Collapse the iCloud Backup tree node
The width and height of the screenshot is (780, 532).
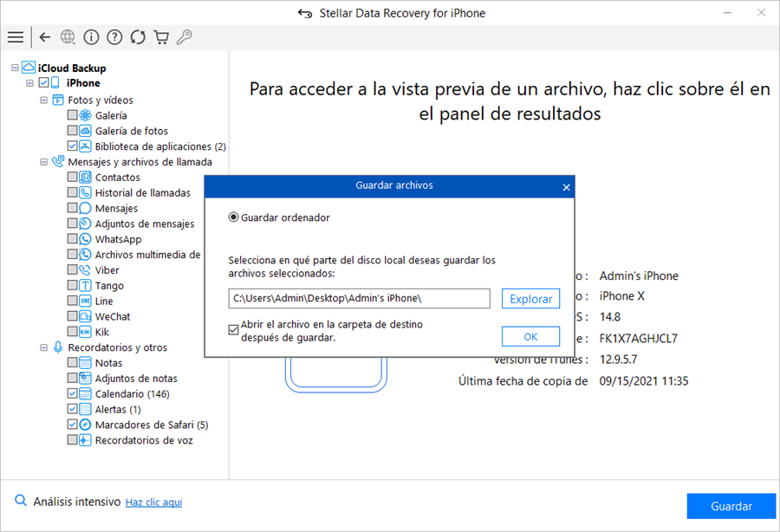point(15,68)
